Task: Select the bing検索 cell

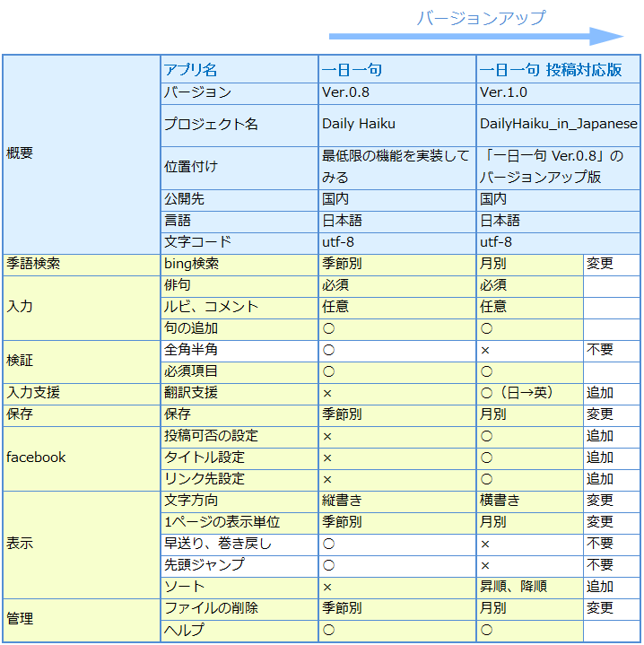Action: [239, 265]
